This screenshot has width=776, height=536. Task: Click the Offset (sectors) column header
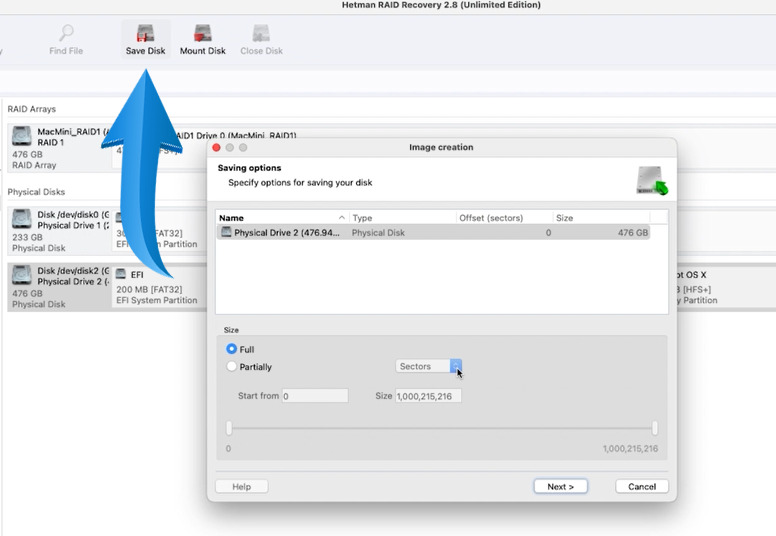(504, 218)
